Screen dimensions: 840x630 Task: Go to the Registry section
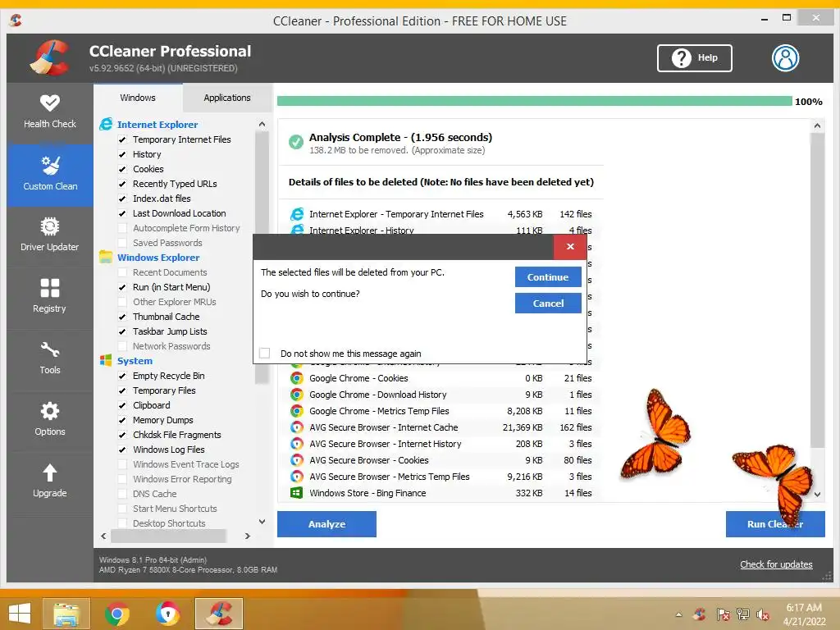(50, 297)
